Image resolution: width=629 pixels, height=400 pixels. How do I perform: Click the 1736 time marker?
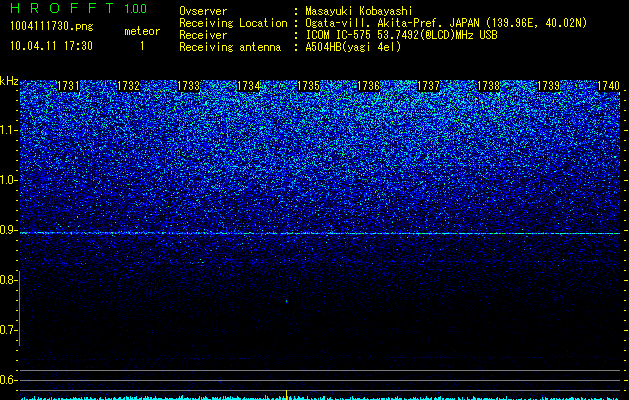pyautogui.click(x=369, y=86)
